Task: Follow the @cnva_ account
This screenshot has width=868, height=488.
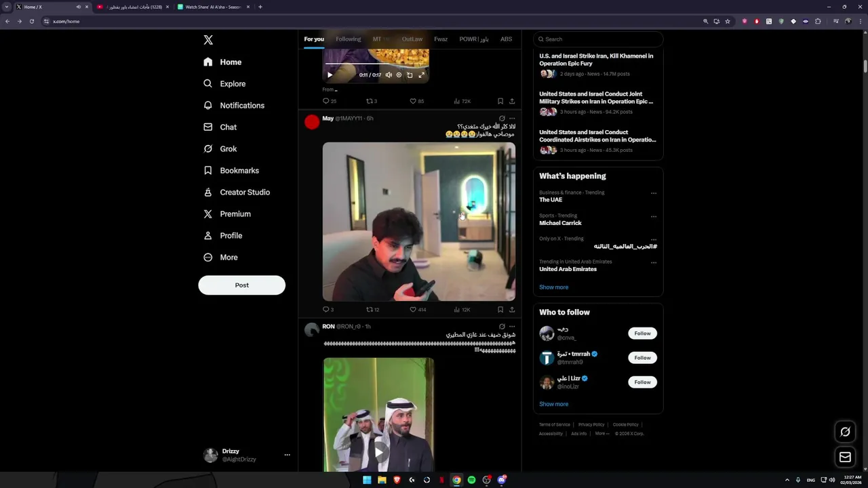Action: coord(642,333)
